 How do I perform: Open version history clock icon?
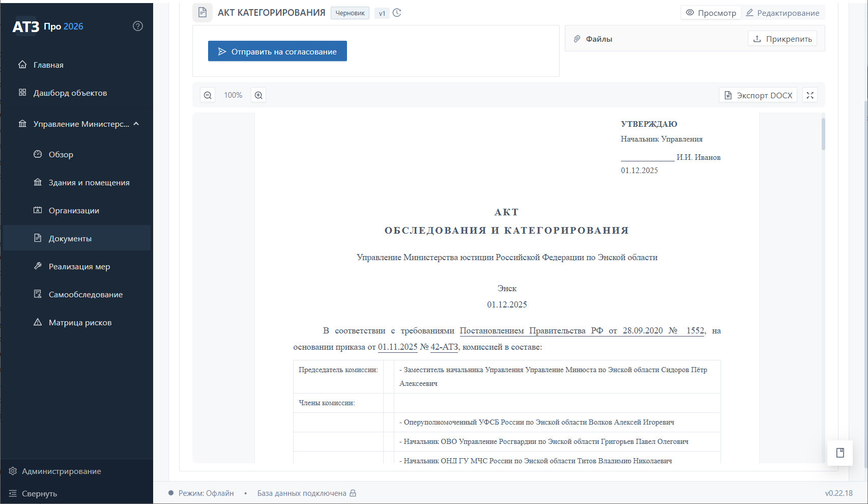pos(397,13)
